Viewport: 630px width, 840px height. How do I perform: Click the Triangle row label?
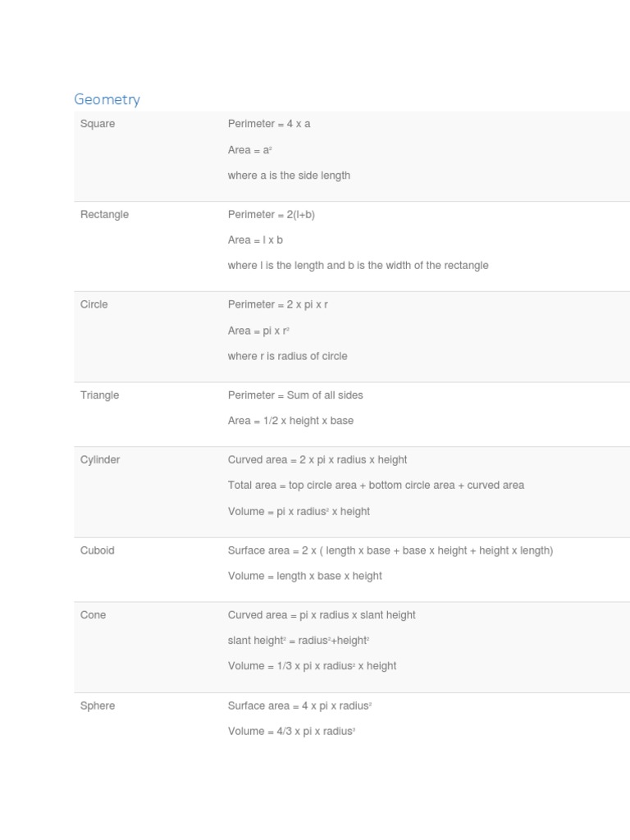click(99, 395)
